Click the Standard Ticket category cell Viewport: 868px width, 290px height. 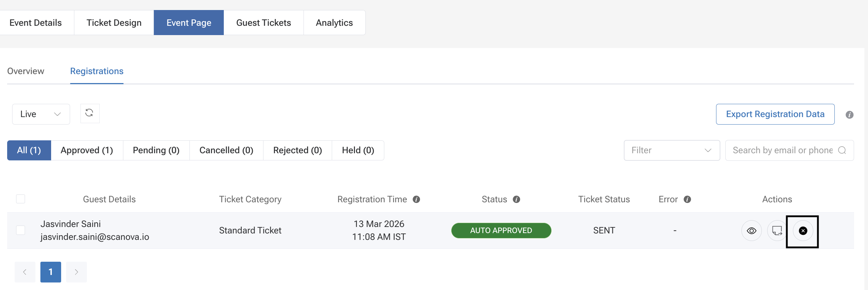(250, 230)
